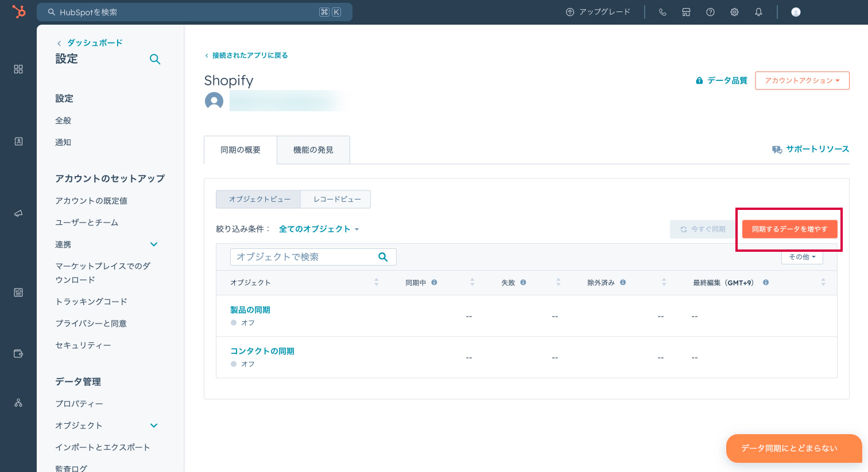Screen dimensions: 868x472
Task: Open the marketplace store icon in top bar
Action: click(686, 12)
